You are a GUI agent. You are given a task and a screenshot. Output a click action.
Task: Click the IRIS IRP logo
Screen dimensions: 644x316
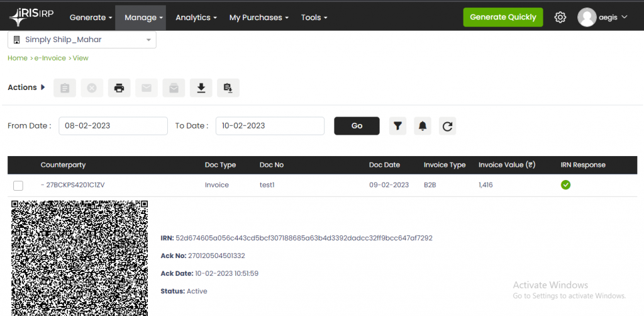click(x=31, y=17)
